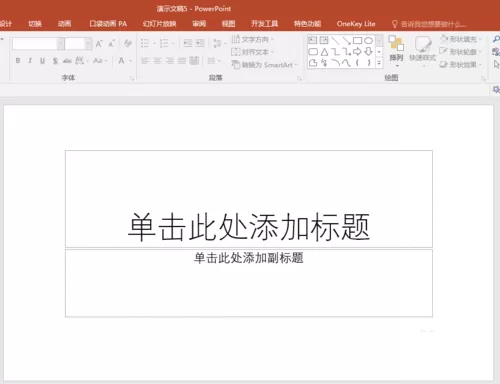The image size is (500, 384).
Task: Select the right brace shape
Action: tap(369, 63)
